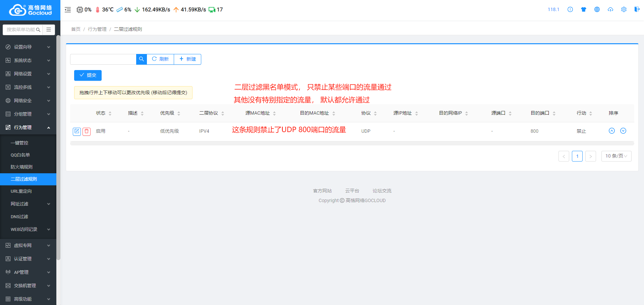Image resolution: width=644 pixels, height=305 pixels.
Task: Click the logout icon at top right
Action: 637,9
